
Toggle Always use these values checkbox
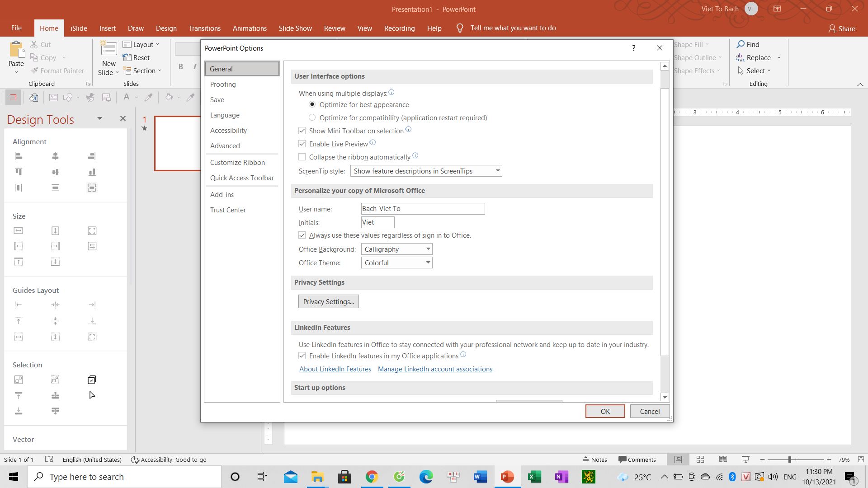302,235
